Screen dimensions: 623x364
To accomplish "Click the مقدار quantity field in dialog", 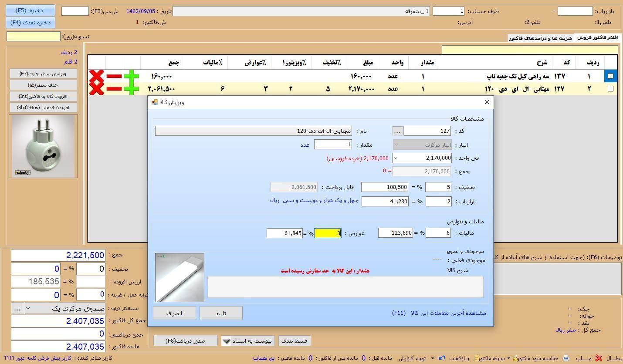I will pos(333,145).
